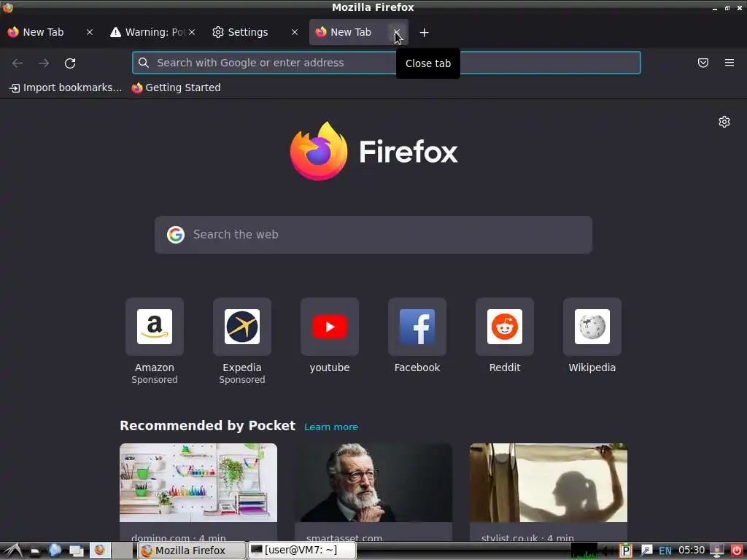Screen dimensions: 747x560
Task: Click the file manager icon in taskbar
Action: pos(35,551)
